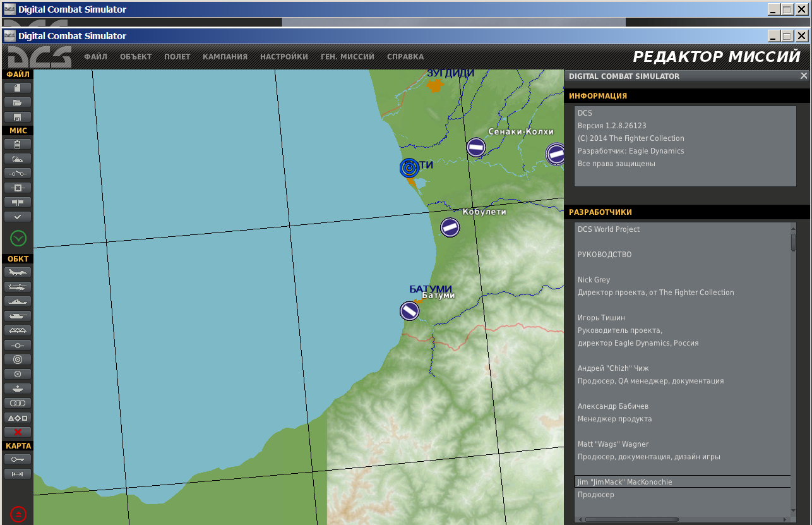Open the ФАЙЛ menu
The image size is (812, 525).
pyautogui.click(x=95, y=57)
